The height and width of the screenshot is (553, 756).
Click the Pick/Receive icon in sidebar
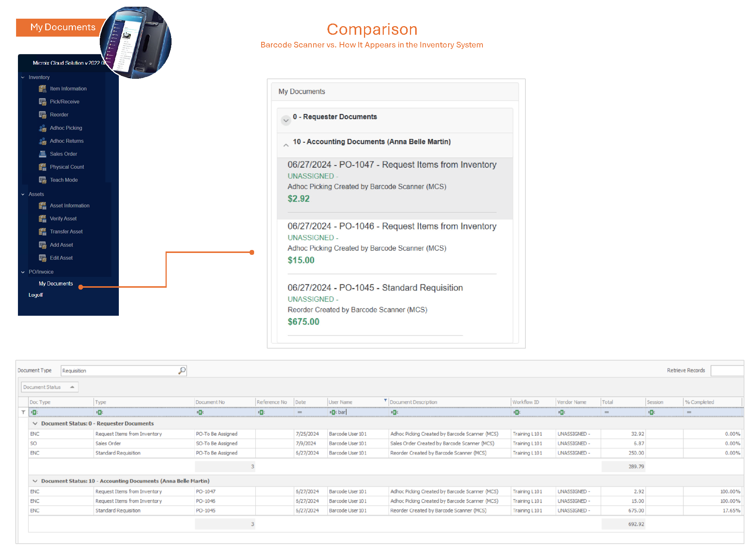[x=42, y=102]
